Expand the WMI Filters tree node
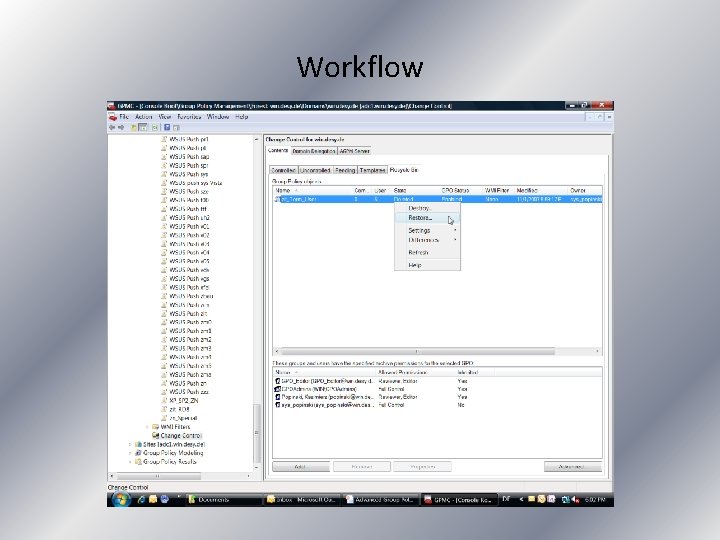This screenshot has width=720, height=540. pos(147,427)
